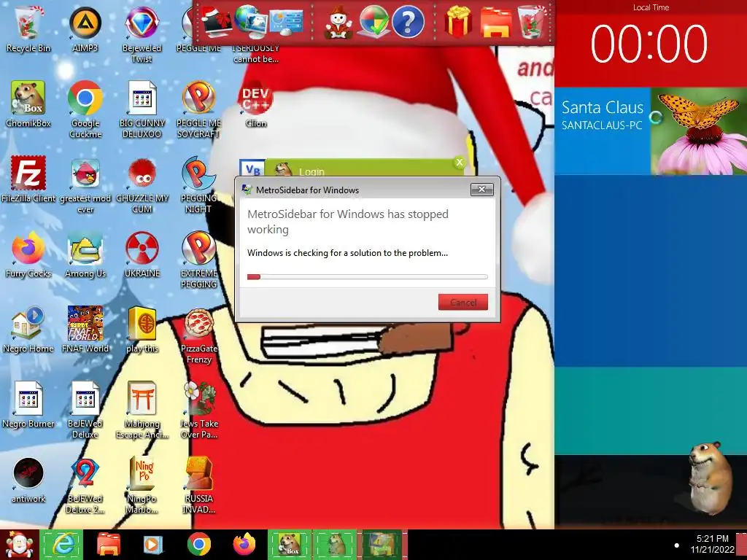
Task: Open the blue question mark help icon
Action: click(408, 22)
